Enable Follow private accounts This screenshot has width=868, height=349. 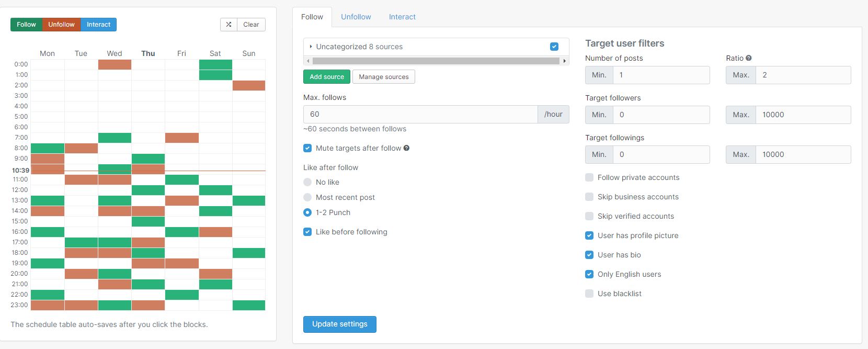coord(589,177)
